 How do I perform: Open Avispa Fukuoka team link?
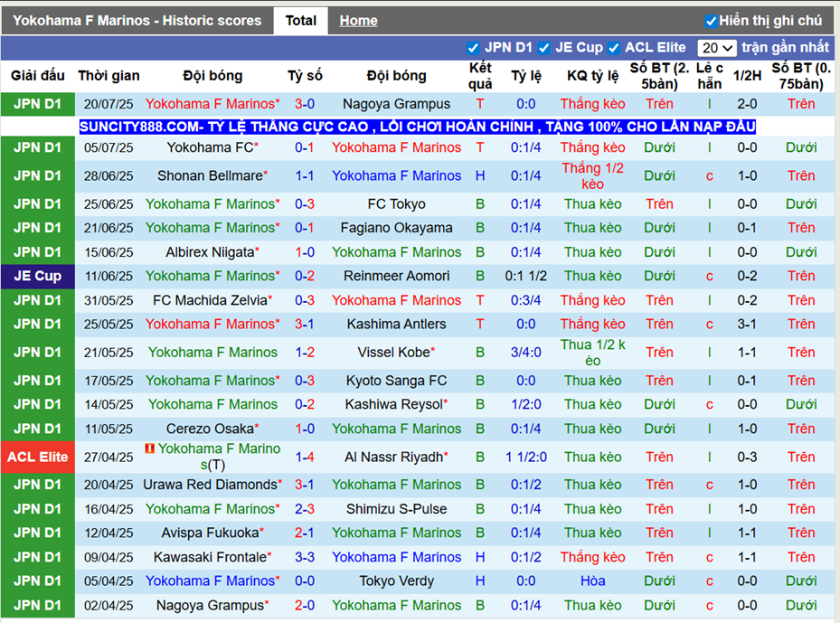[x=210, y=533]
